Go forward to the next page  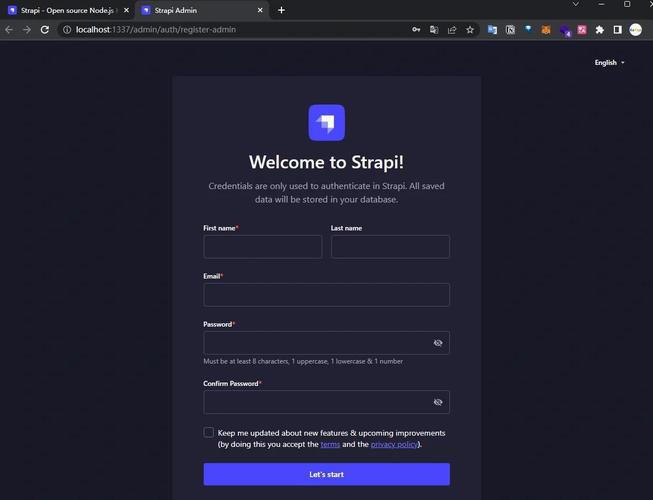click(27, 30)
